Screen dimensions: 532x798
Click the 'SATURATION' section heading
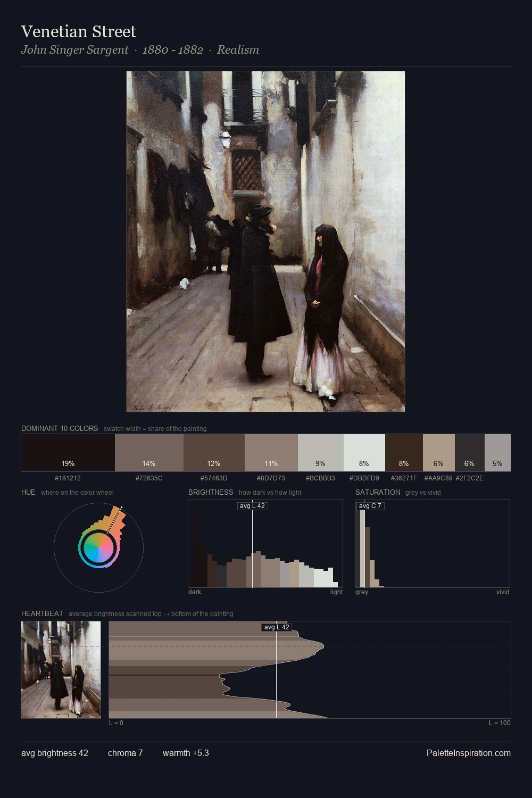pyautogui.click(x=378, y=492)
